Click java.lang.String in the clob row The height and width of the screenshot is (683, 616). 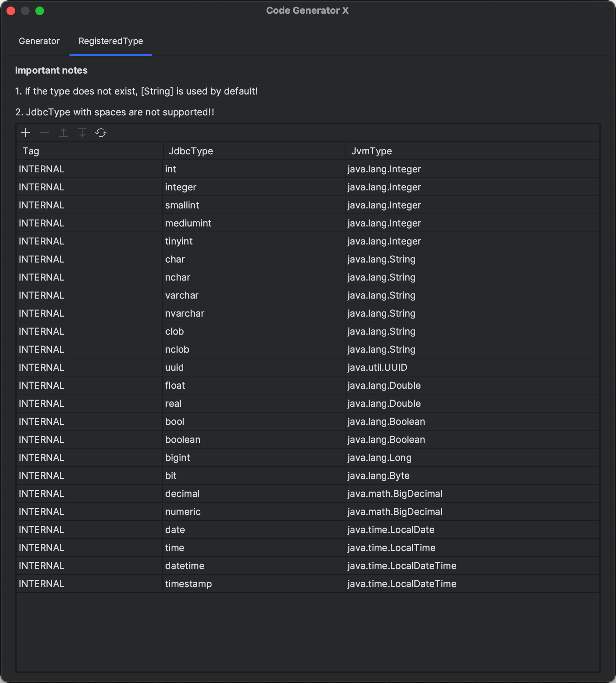pyautogui.click(x=472, y=331)
